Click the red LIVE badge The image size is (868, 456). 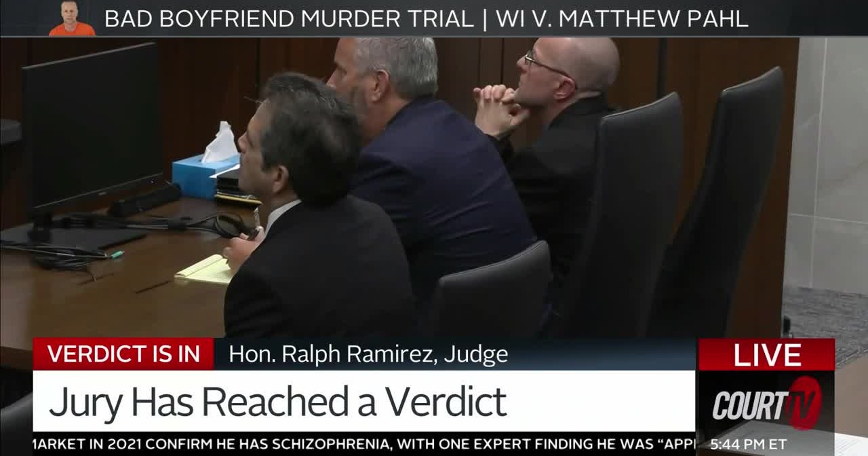point(766,355)
